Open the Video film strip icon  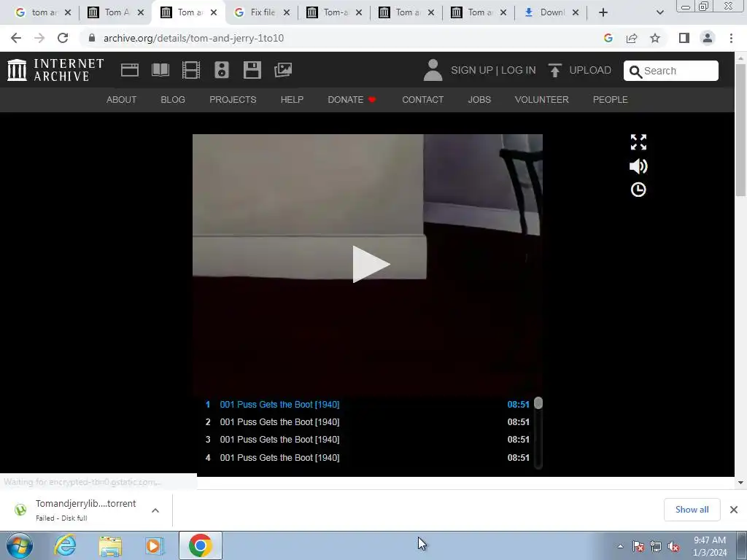point(190,70)
